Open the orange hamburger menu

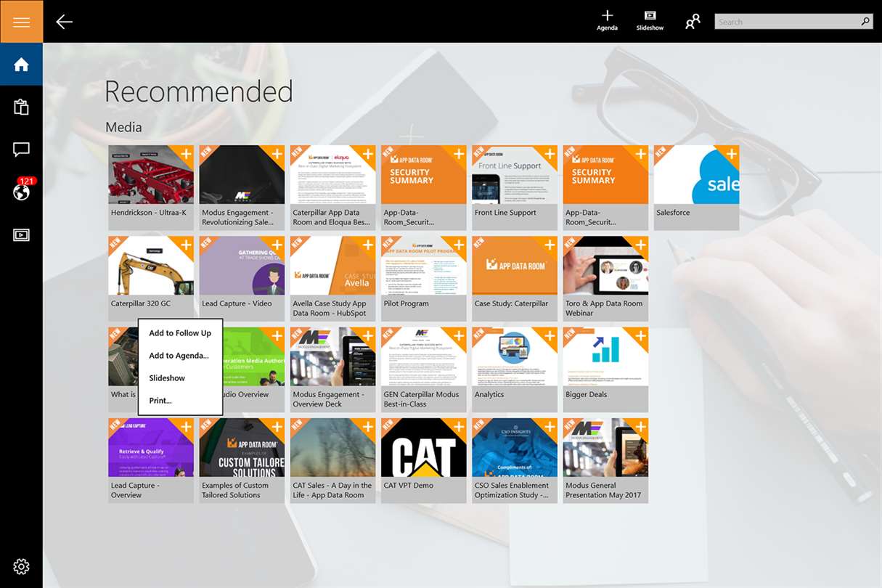tap(21, 22)
